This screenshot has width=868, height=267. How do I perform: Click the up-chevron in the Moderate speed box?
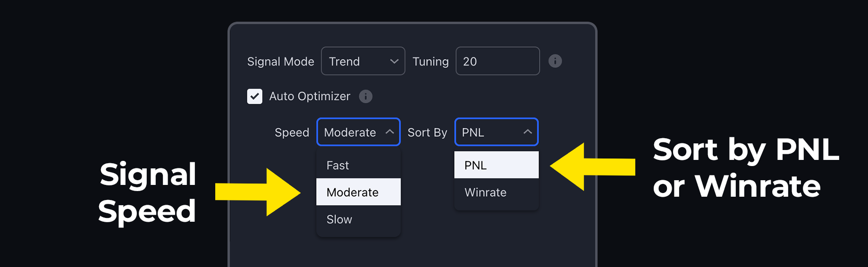(389, 132)
